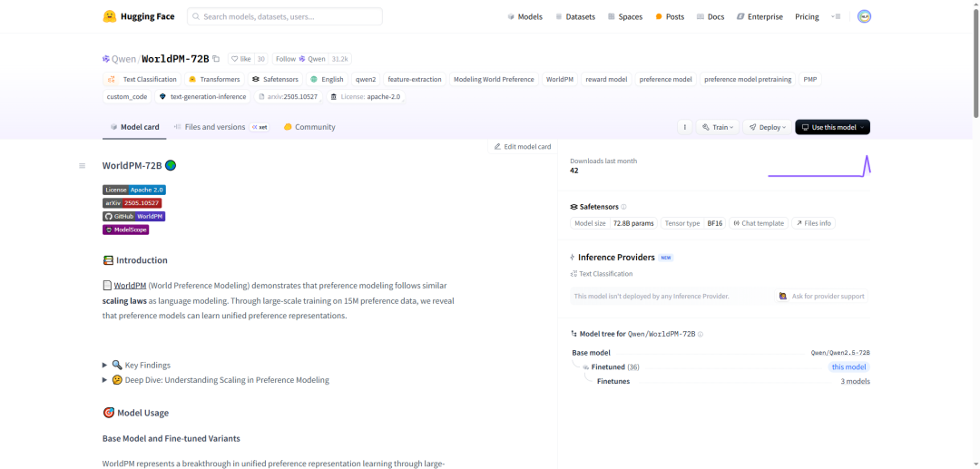Open Pricing in top navigation
Screen dimensions: 980x469
click(x=807, y=17)
